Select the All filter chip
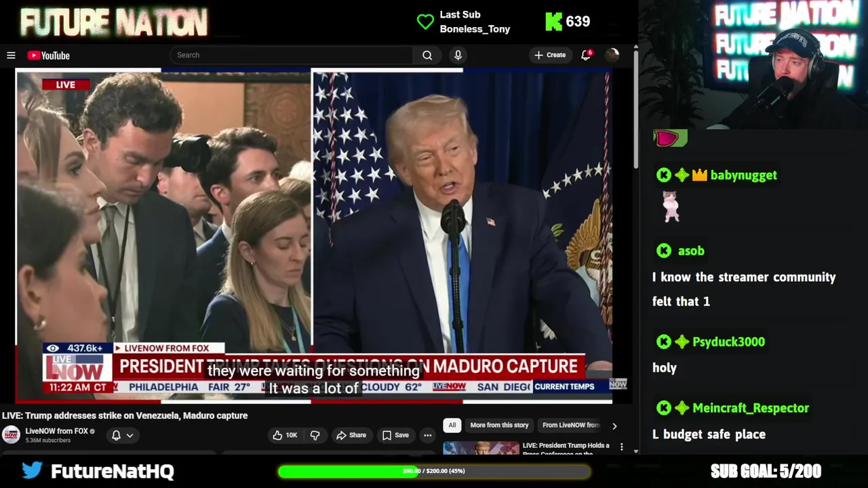868x488 pixels. tap(452, 425)
